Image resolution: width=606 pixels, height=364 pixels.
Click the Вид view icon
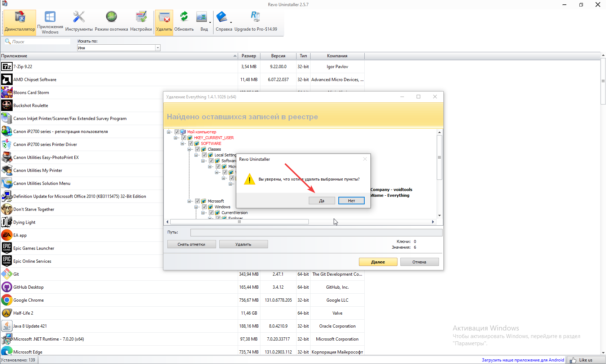coord(202,22)
